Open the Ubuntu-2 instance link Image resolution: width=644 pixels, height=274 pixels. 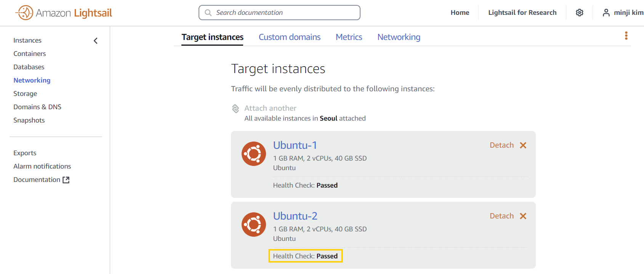295,216
